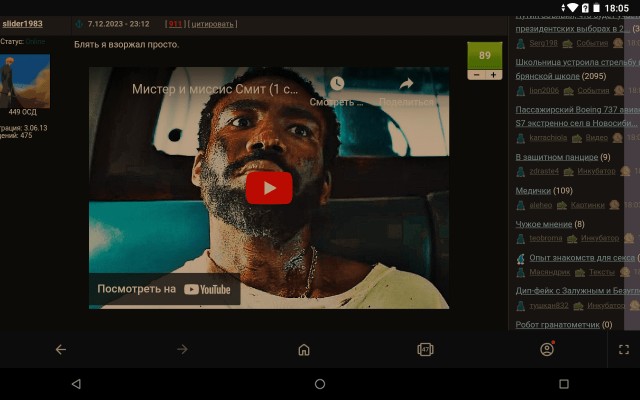Screen dimensions: 640x400
Task: Click user icon beside lion2006
Action: pyautogui.click(x=520, y=91)
